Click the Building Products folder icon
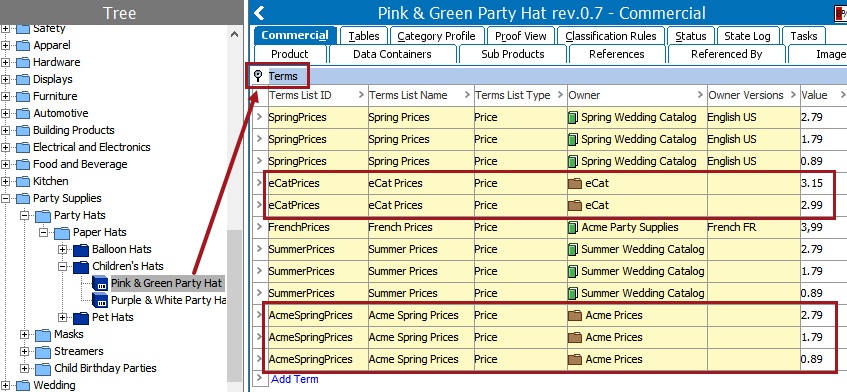Screen dimensions: 847x392 [23, 131]
